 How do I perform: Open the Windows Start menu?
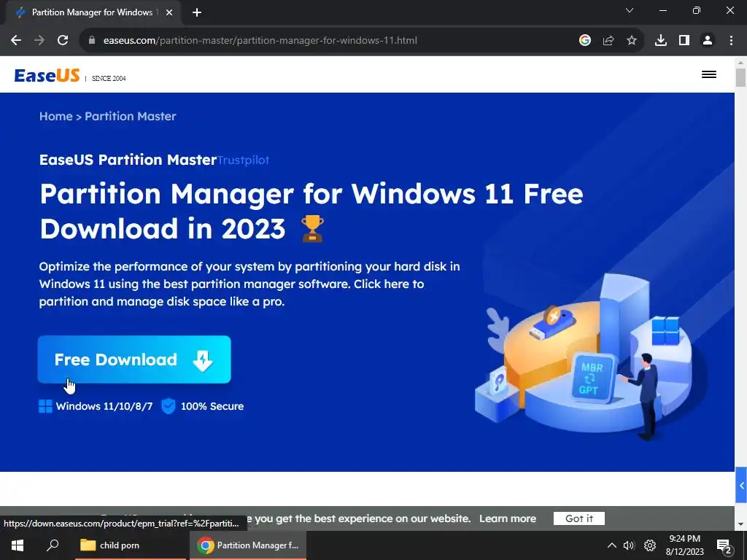point(18,545)
